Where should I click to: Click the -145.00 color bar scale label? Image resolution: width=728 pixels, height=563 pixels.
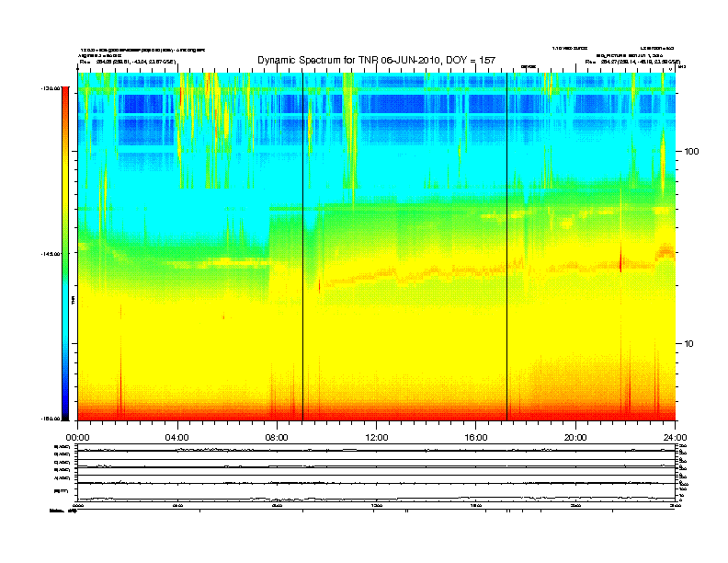click(x=50, y=254)
